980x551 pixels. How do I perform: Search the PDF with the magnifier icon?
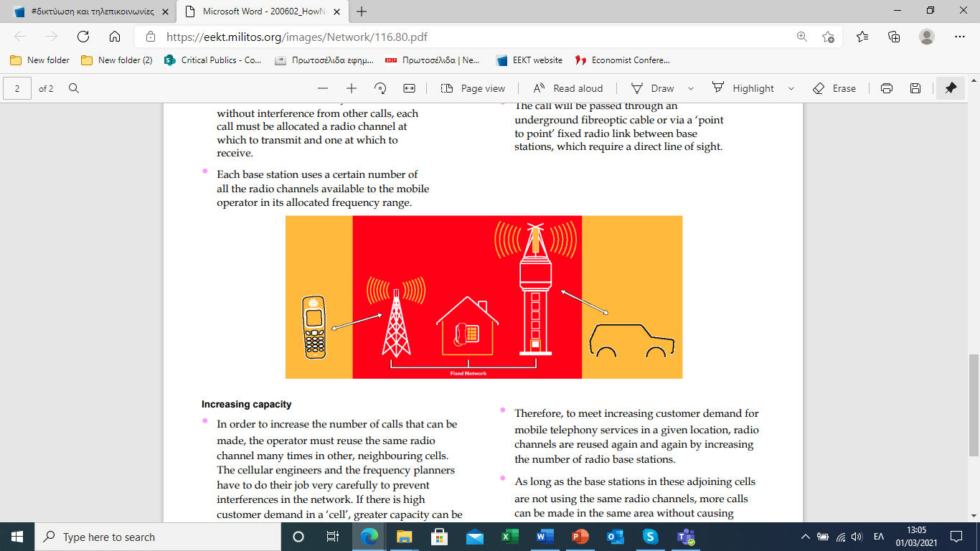pos(73,88)
